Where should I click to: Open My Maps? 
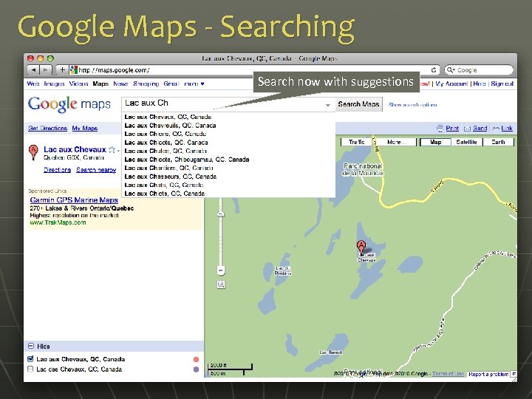coord(85,128)
